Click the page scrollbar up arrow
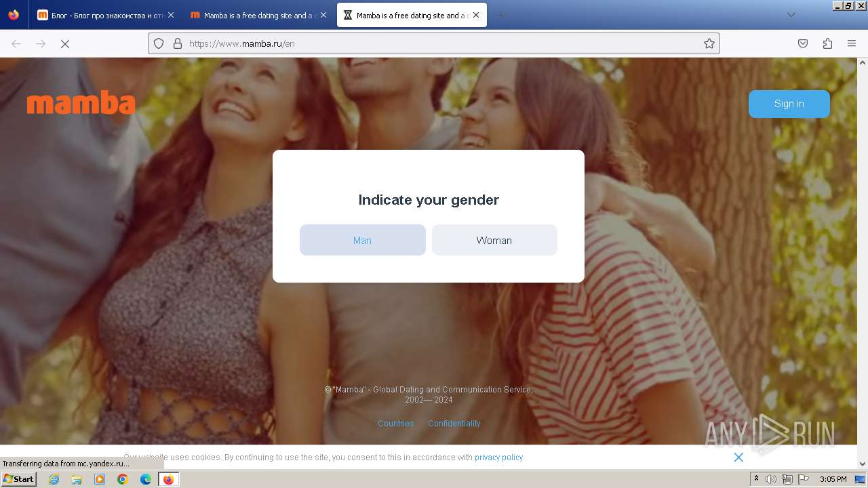The height and width of the screenshot is (488, 868). pos(863,63)
